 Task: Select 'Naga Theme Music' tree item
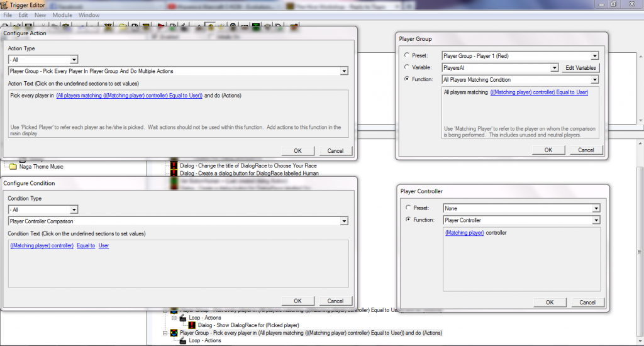click(x=41, y=167)
